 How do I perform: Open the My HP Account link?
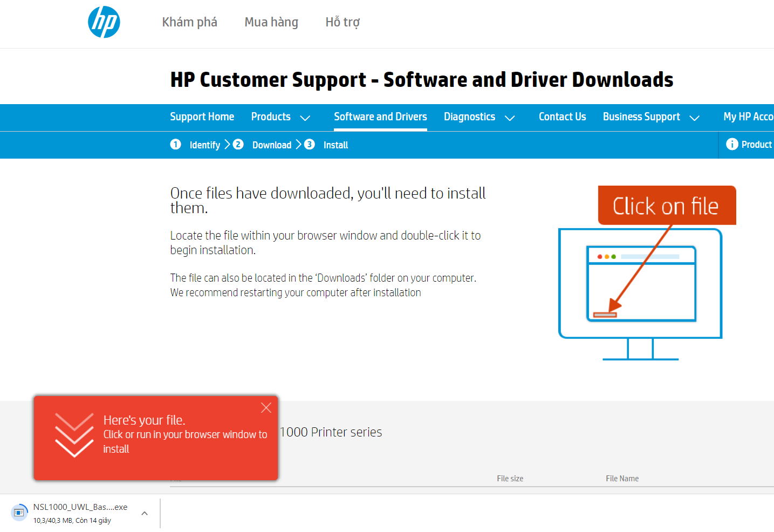point(748,117)
